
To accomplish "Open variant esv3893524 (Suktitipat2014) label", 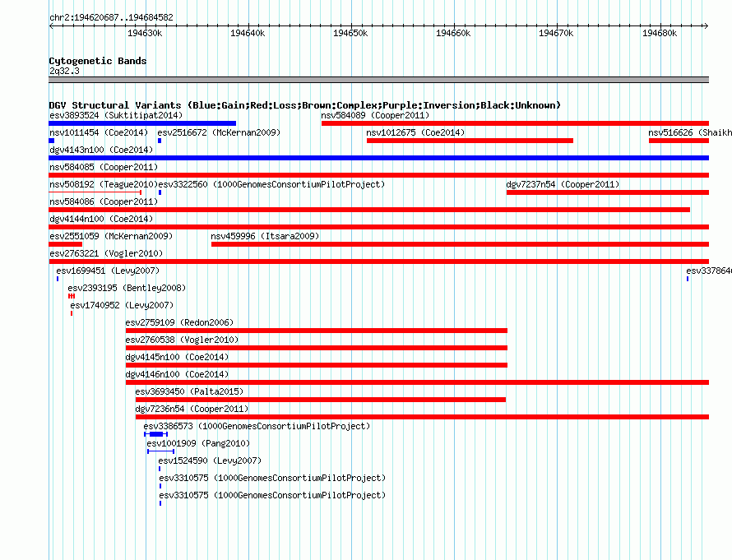I will pos(116,115).
